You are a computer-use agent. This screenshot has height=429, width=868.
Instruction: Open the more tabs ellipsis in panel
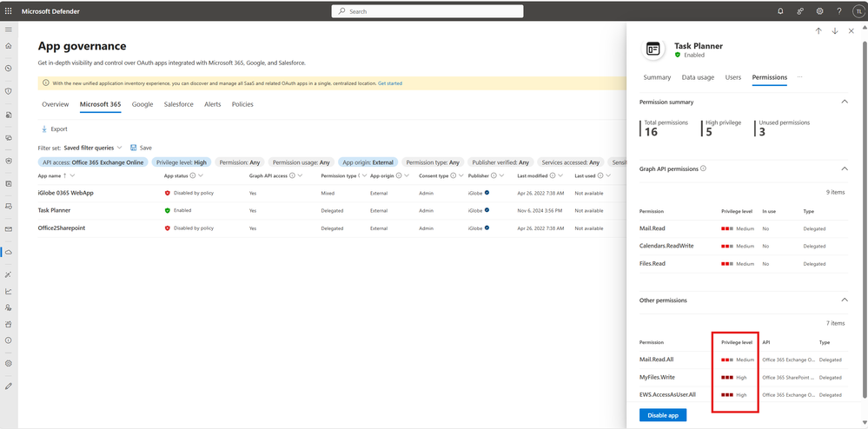(x=800, y=77)
